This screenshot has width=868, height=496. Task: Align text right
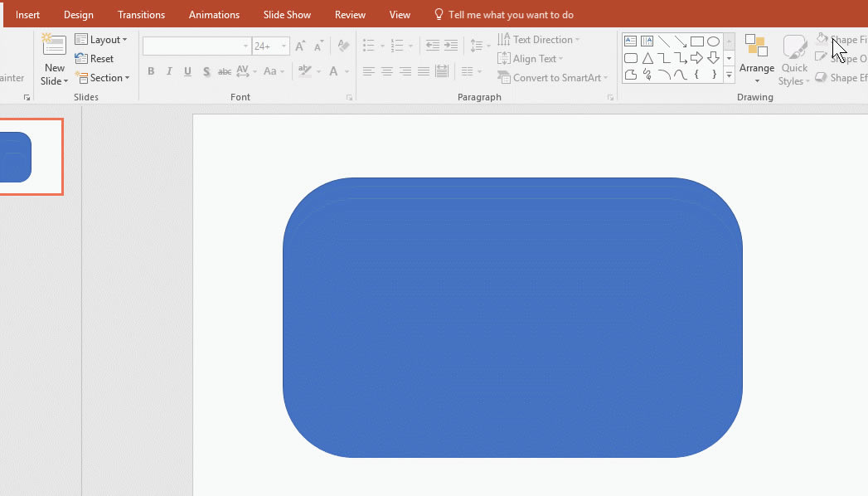click(x=405, y=71)
